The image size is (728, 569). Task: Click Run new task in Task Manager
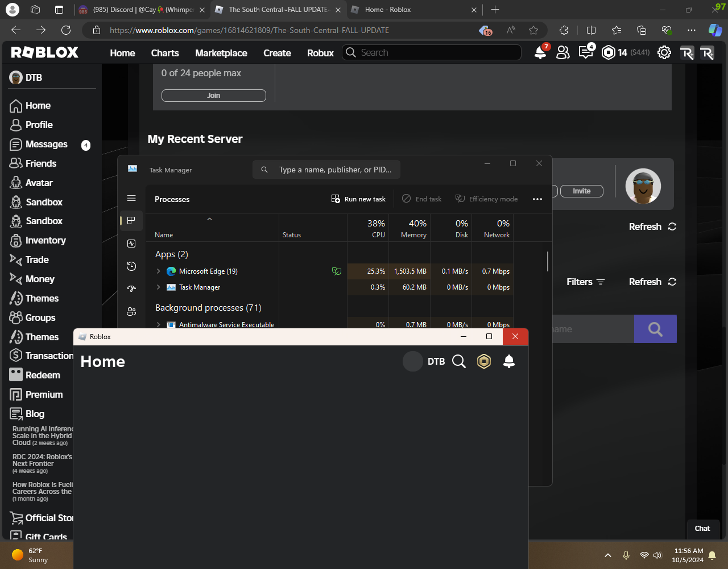(x=358, y=199)
